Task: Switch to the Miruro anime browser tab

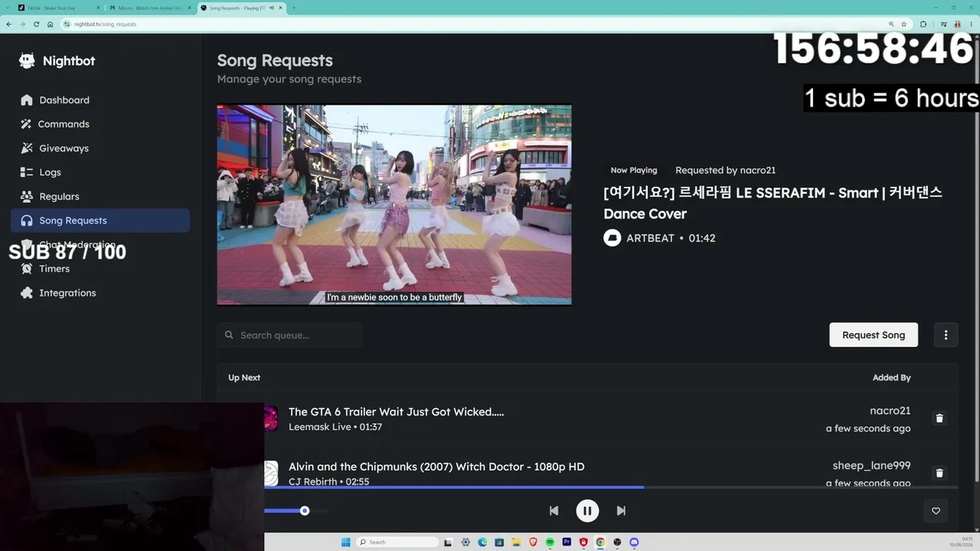Action: (x=149, y=8)
